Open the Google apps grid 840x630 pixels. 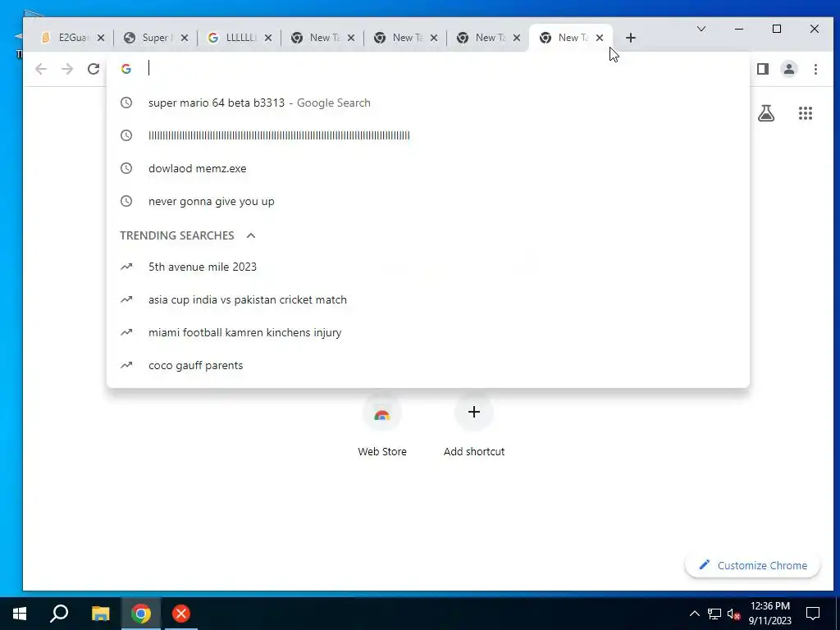(806, 113)
